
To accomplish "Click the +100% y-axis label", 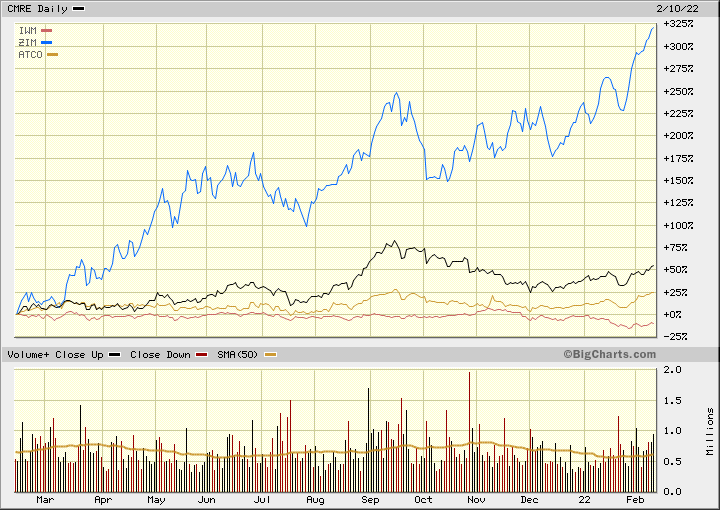I will (x=678, y=225).
